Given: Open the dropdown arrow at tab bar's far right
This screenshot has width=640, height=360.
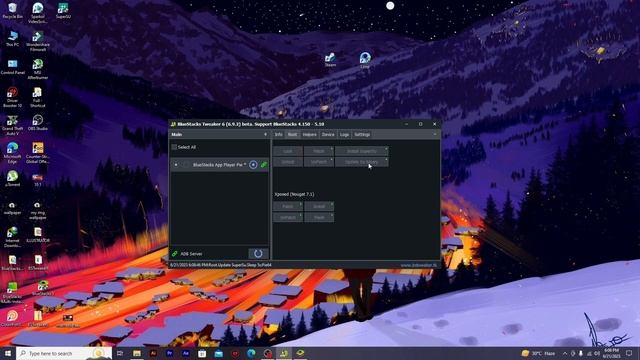Looking at the screenshot, I should click(x=435, y=134).
